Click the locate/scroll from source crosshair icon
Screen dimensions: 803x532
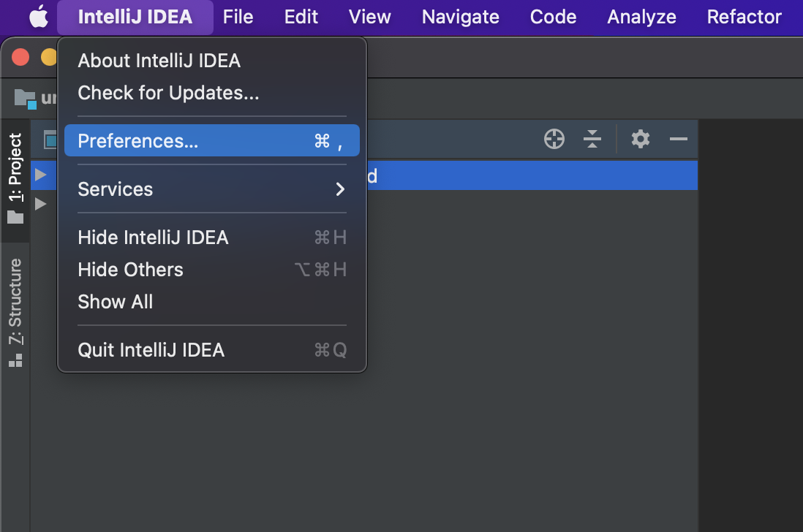tap(554, 139)
